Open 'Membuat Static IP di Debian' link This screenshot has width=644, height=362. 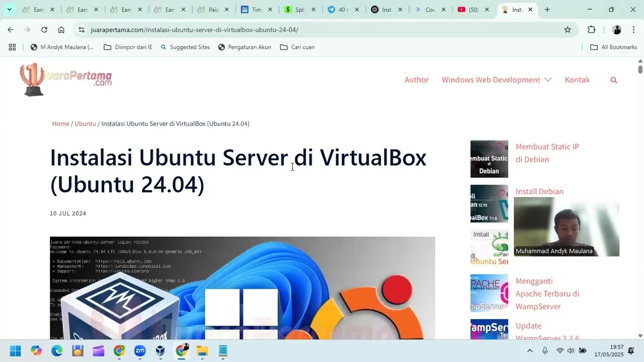(x=547, y=153)
